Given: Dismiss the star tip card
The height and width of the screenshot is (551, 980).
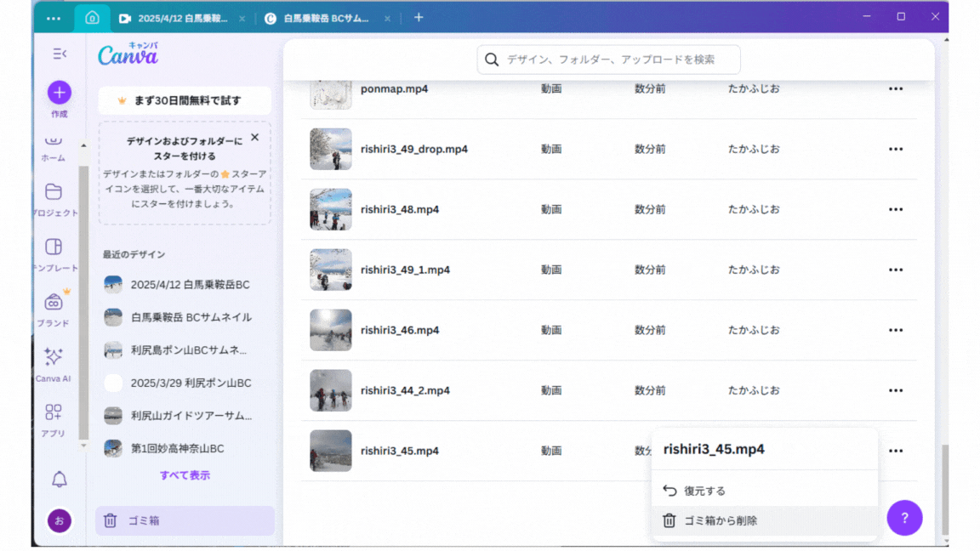Looking at the screenshot, I should [x=254, y=137].
